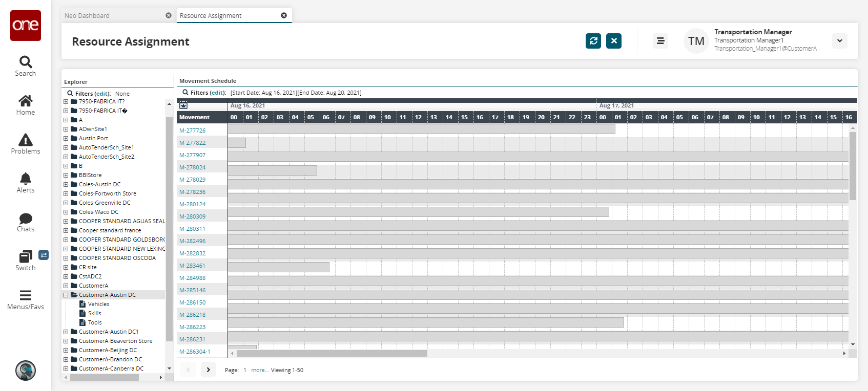The height and width of the screenshot is (391, 868).
Task: Edit the Explorer filters
Action: point(102,94)
